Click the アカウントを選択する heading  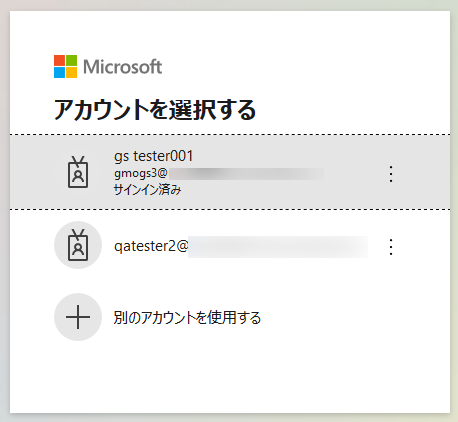click(x=155, y=109)
